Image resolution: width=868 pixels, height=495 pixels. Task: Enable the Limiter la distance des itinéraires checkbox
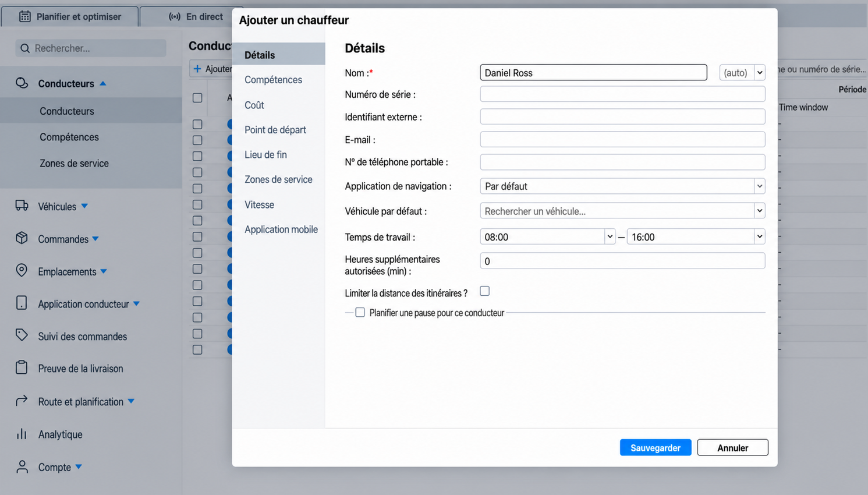484,291
